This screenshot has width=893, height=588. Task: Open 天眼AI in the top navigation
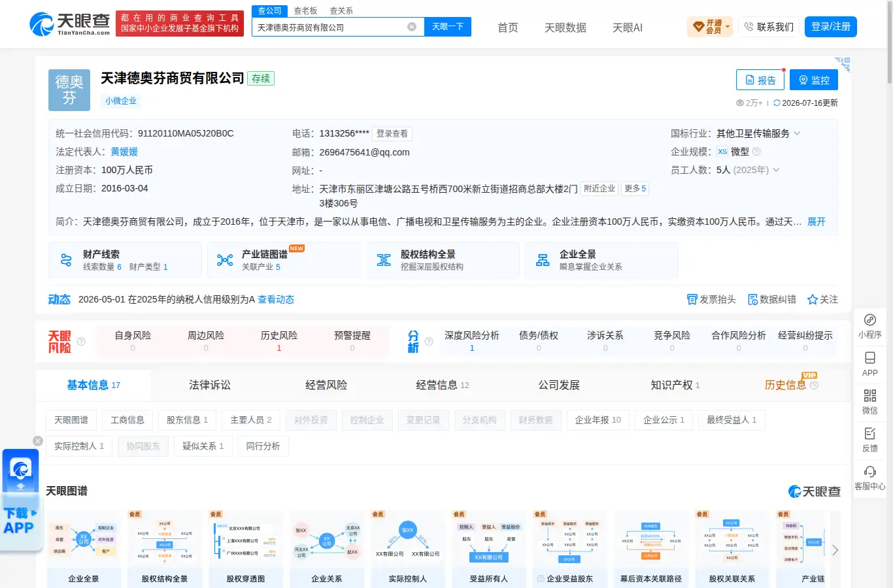[x=628, y=27]
